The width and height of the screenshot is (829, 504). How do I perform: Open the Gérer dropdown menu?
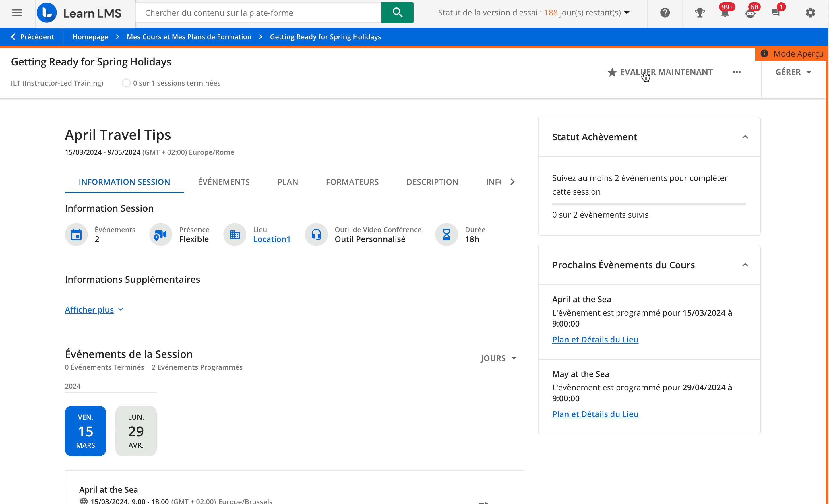tap(793, 72)
